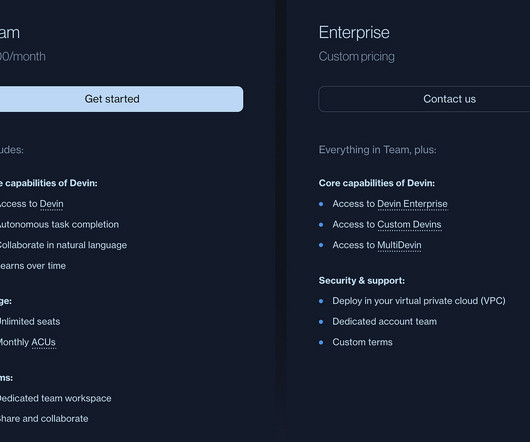Click 'Autonomous task completion' in Team plan
Image resolution: width=530 pixels, height=442 pixels.
59,224
